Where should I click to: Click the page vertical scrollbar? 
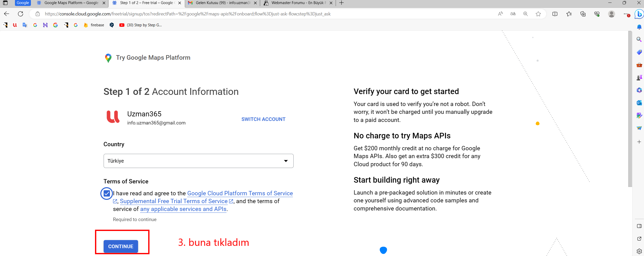point(630,109)
